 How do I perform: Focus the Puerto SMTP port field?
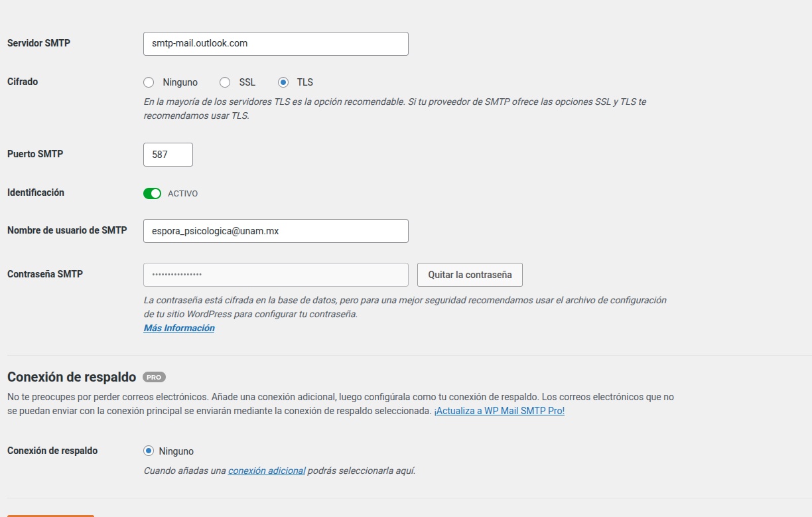(x=168, y=155)
